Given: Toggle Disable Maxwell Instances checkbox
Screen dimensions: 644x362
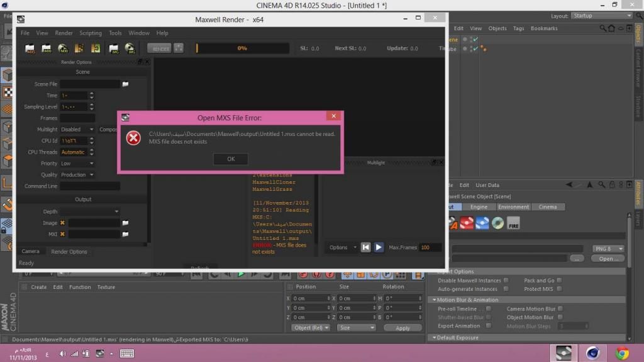Looking at the screenshot, I should point(506,280).
